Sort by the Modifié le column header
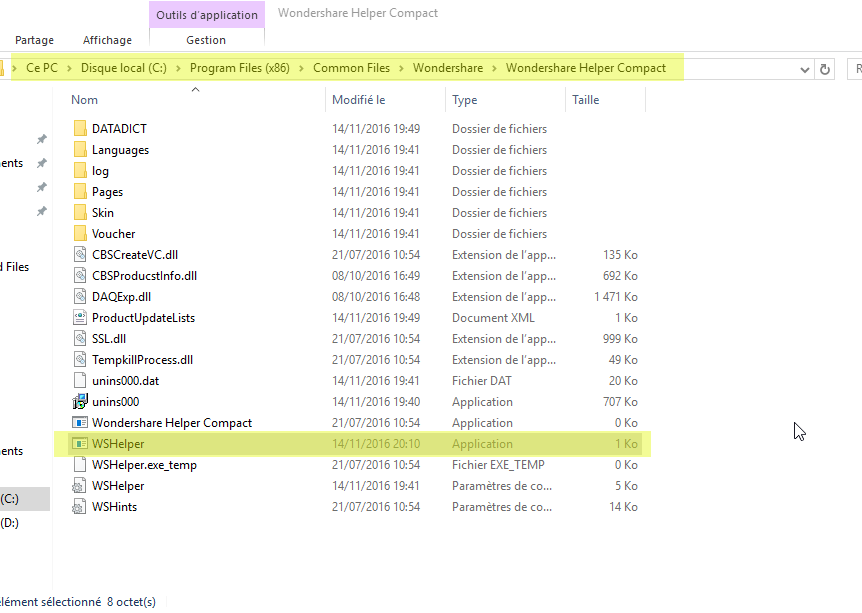This screenshot has height=613, width=862. [358, 100]
